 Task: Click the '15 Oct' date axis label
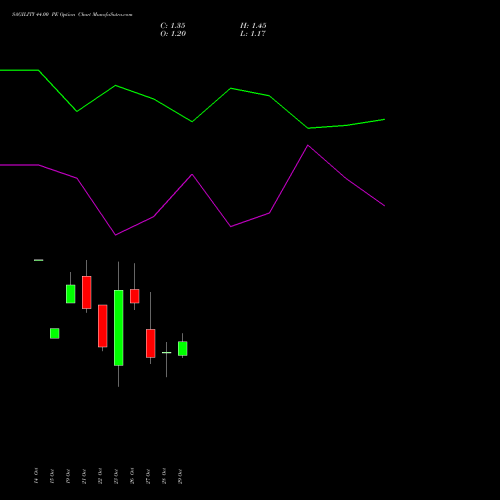tap(52, 476)
